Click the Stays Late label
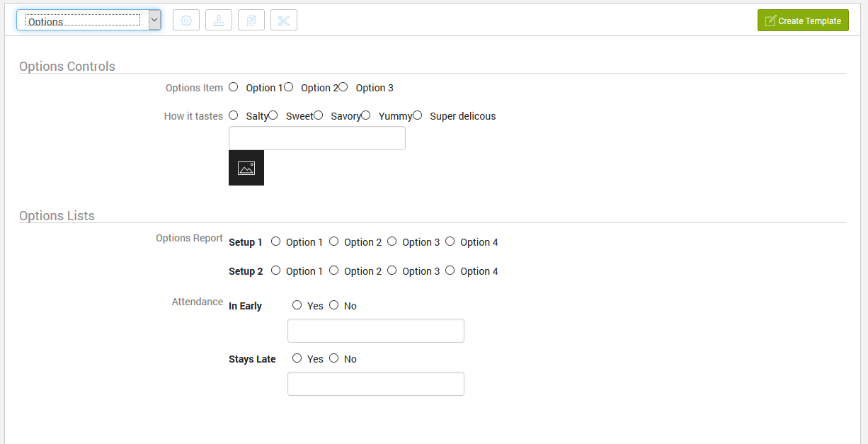868x444 pixels. [252, 359]
